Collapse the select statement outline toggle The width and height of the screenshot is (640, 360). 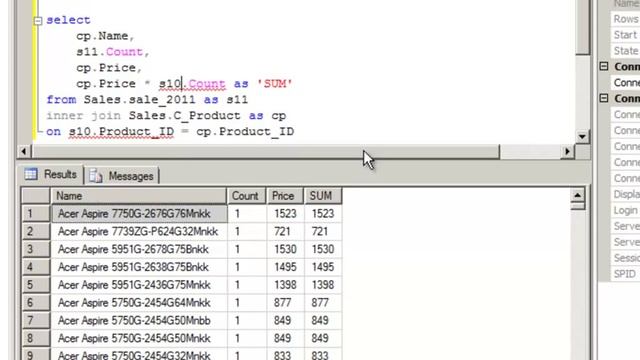38,20
